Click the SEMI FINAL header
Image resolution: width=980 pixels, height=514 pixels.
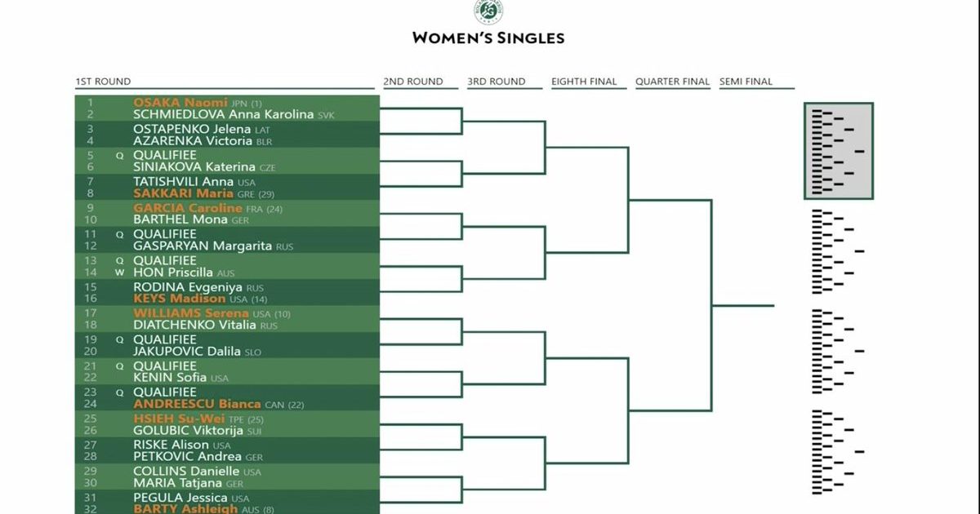pyautogui.click(x=746, y=82)
